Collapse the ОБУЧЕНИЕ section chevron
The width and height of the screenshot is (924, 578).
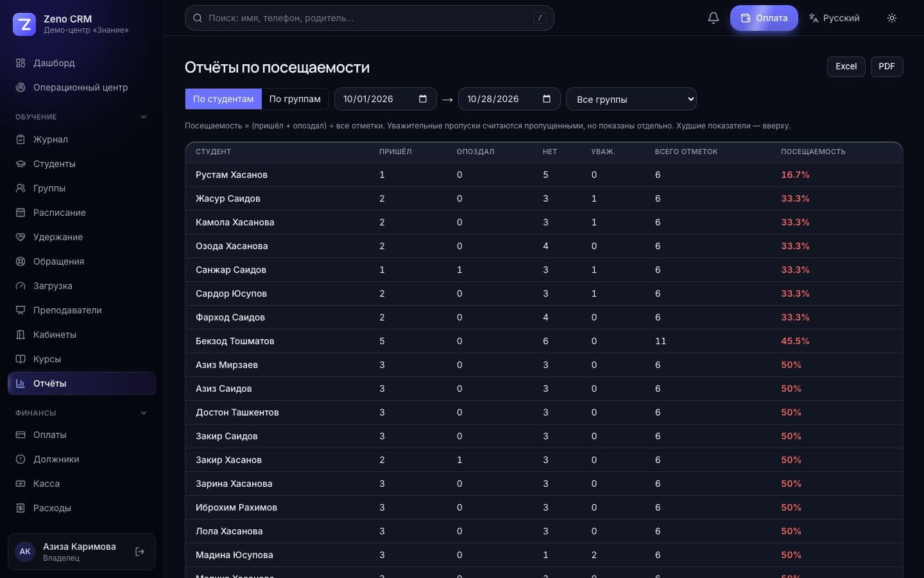coord(144,117)
